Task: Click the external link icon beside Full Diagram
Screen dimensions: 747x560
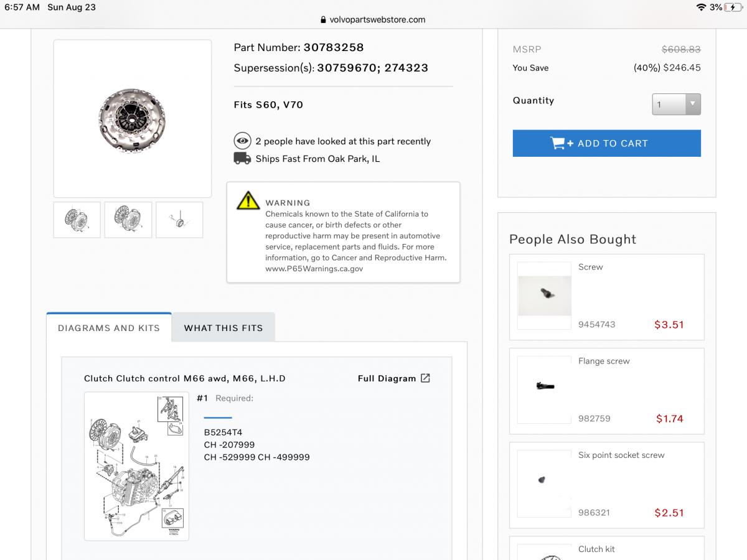Action: (x=425, y=378)
